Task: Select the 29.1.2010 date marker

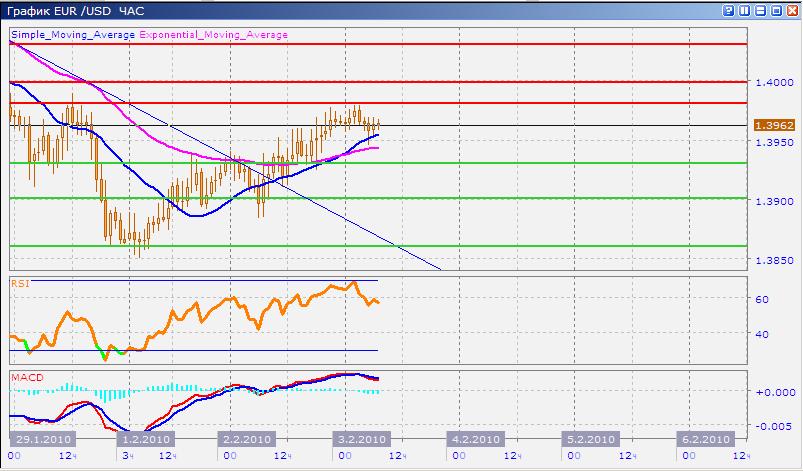Action: (43, 439)
